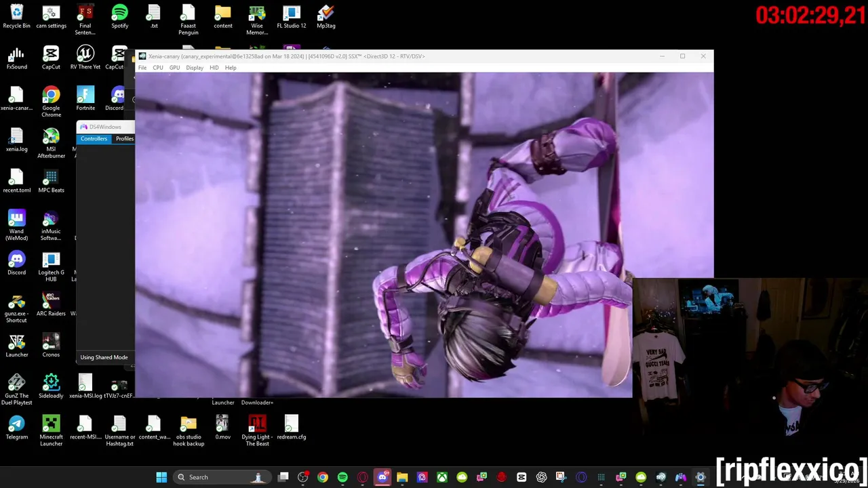The image size is (868, 488).
Task: Select the cam settings desktop icon
Action: point(51,18)
